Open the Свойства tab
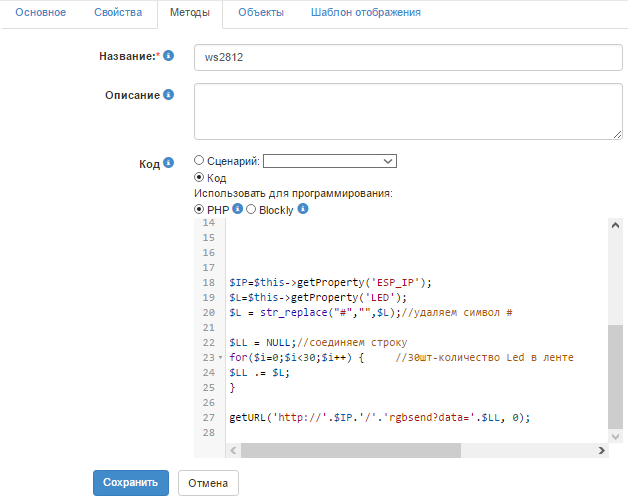 click(117, 13)
